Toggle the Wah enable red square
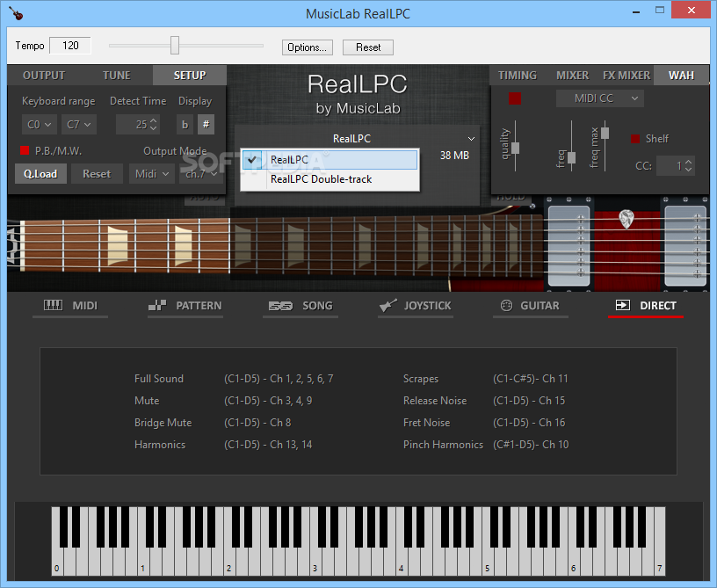The image size is (717, 588). [x=515, y=98]
